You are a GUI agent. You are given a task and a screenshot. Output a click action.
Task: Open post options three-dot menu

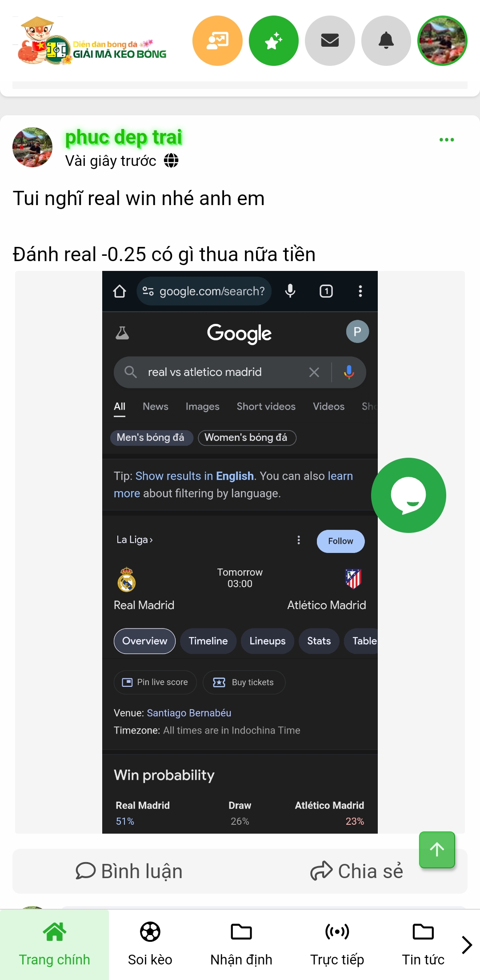(447, 140)
